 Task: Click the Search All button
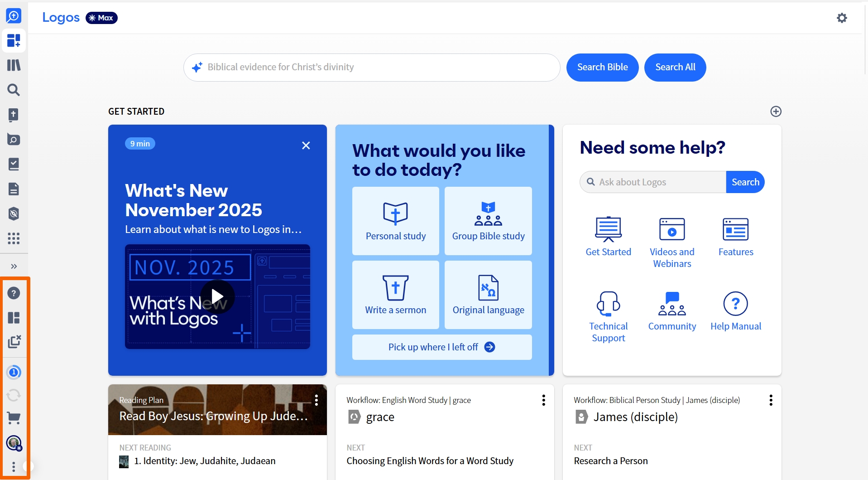[x=675, y=68]
